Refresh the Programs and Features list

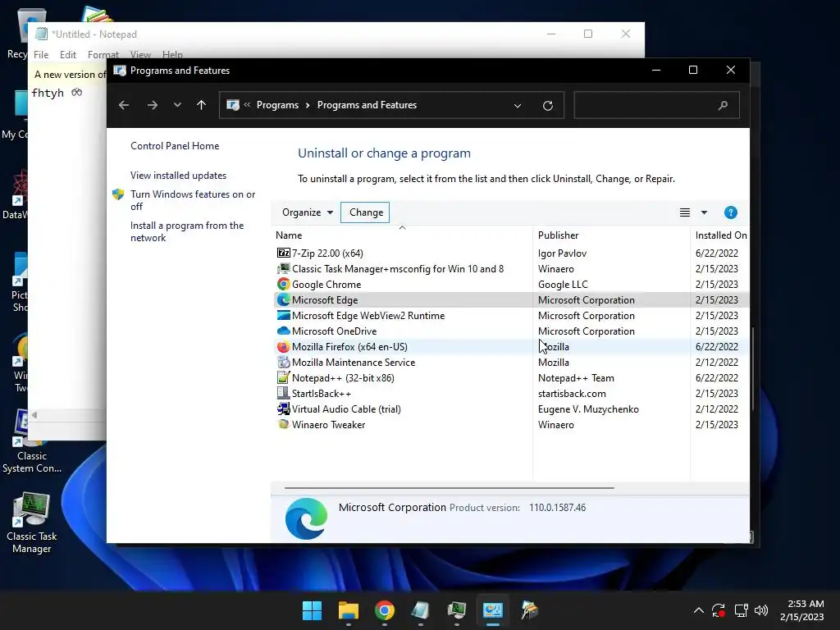(547, 106)
